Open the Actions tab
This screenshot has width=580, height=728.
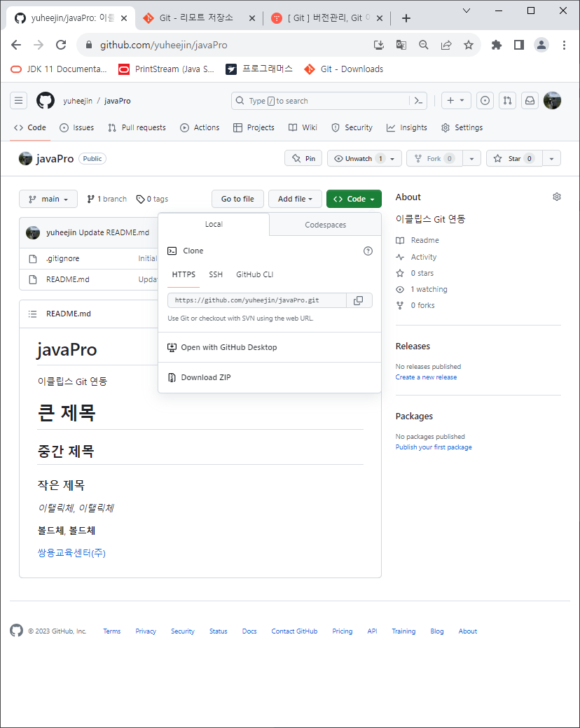point(200,127)
